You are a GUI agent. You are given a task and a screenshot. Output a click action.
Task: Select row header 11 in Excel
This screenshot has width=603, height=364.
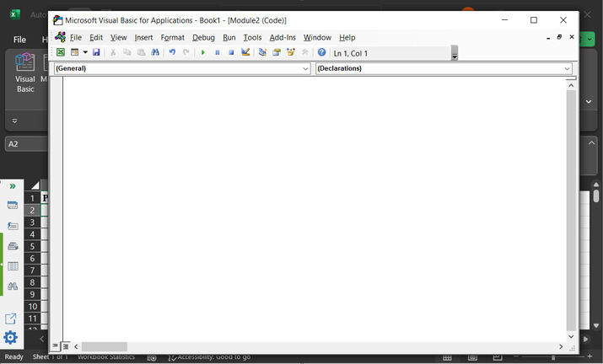click(32, 318)
